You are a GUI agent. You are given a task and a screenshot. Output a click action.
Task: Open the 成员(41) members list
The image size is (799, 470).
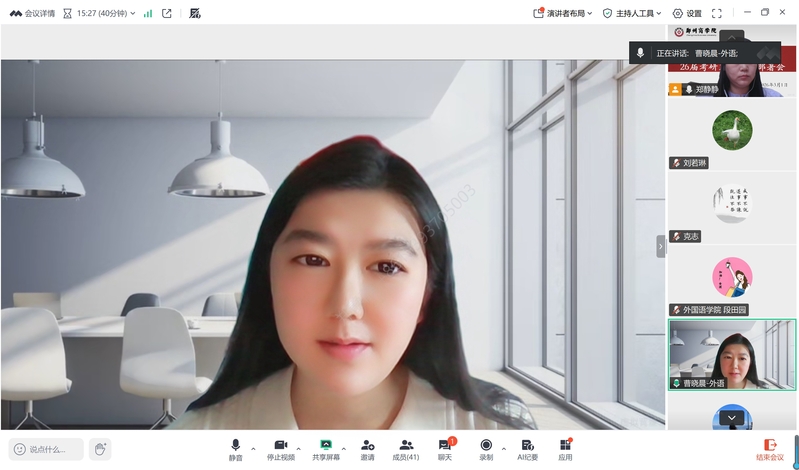(405, 449)
